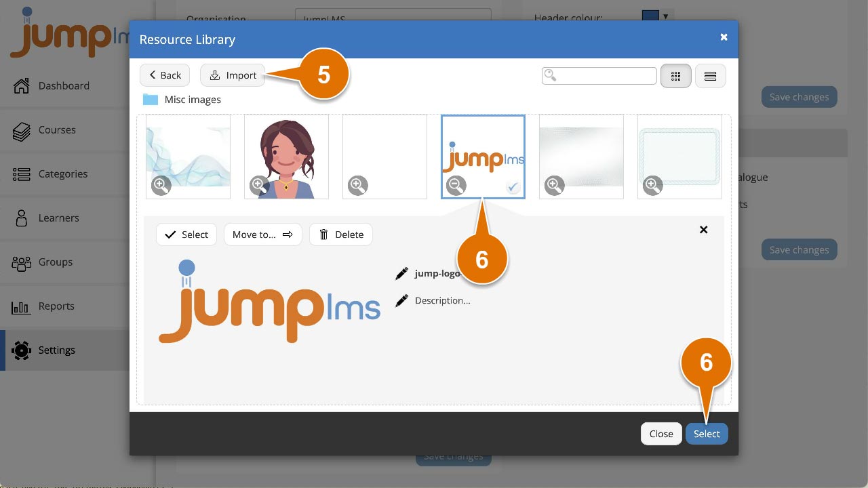
Task: Open the Groups section
Action: click(64, 262)
